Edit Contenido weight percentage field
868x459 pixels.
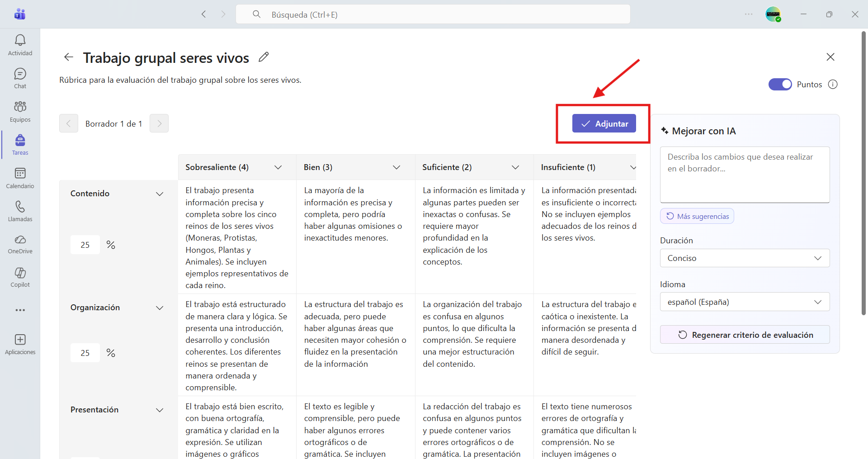(x=85, y=245)
